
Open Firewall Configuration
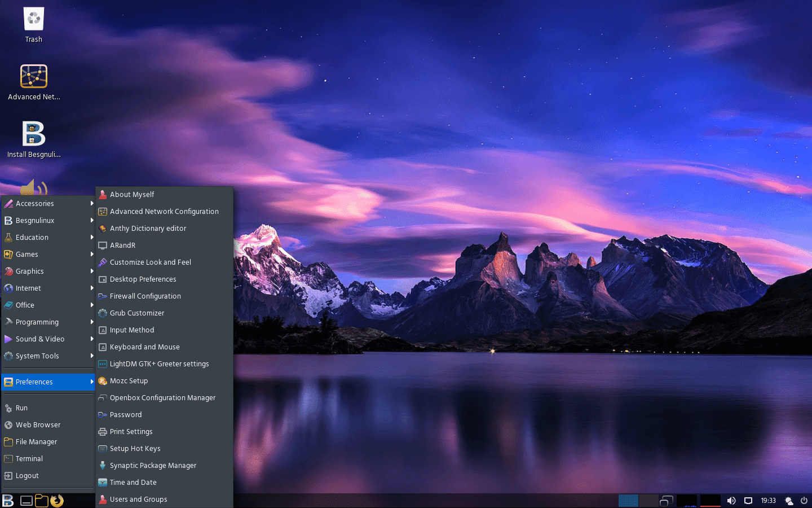click(165, 296)
